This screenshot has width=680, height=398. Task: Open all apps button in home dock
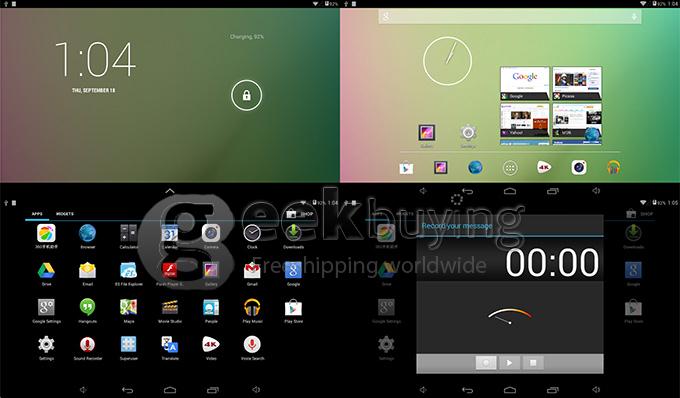(x=510, y=168)
